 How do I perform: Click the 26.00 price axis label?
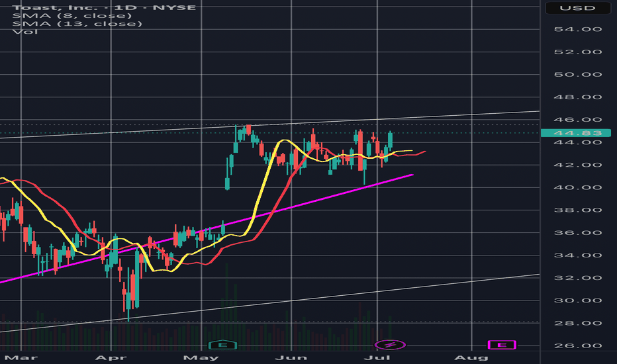click(578, 346)
